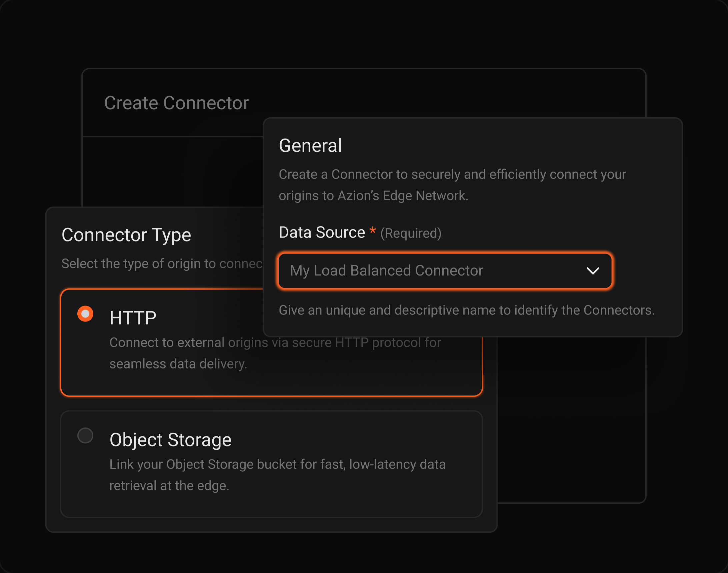Click the My Load Balanced Connector field
Viewport: 728px width, 573px height.
click(386, 271)
